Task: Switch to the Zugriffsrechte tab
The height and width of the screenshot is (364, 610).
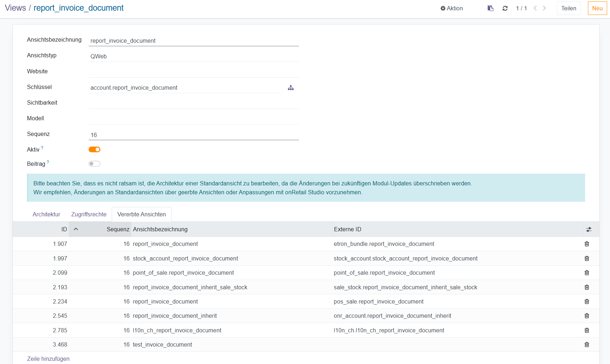Action: (x=89, y=214)
